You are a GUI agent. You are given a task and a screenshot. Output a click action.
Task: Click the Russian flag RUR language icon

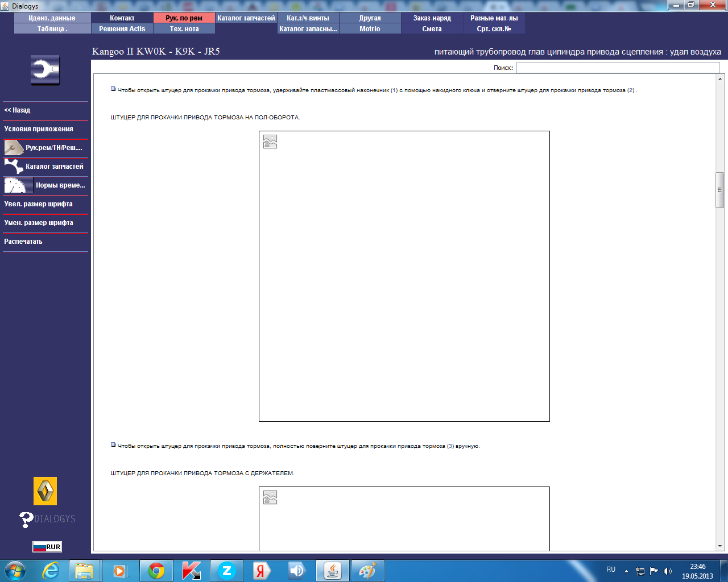(47, 547)
